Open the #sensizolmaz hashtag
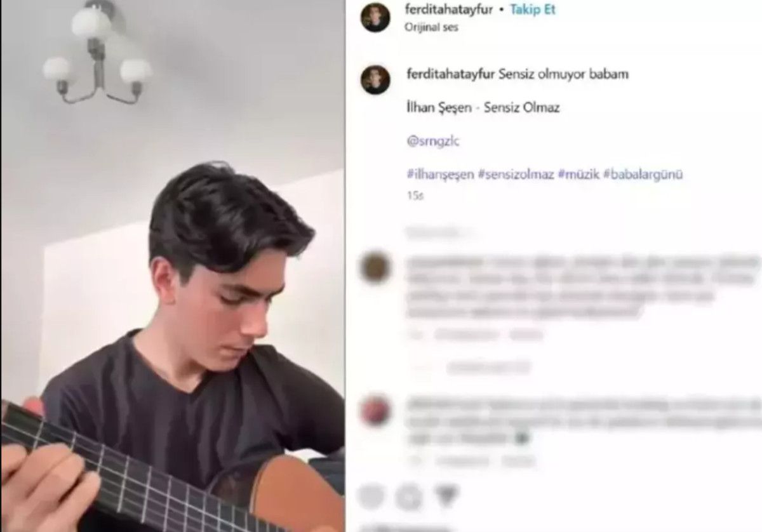This screenshot has height=532, width=762. point(516,175)
